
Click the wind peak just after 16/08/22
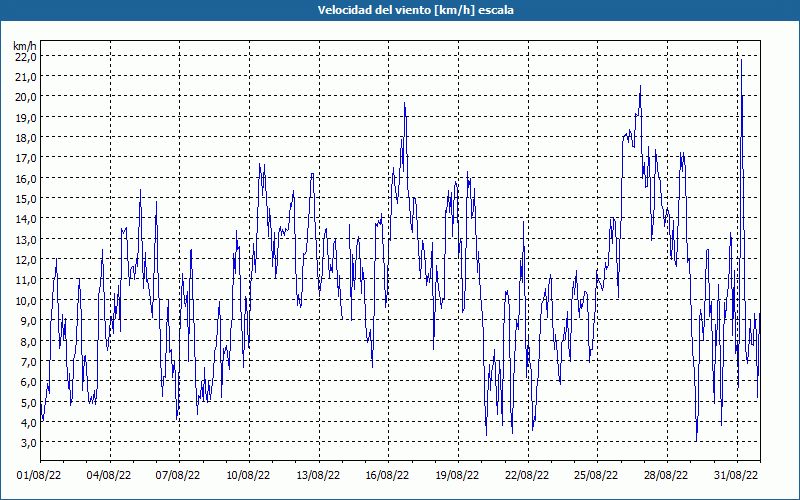coord(405,103)
